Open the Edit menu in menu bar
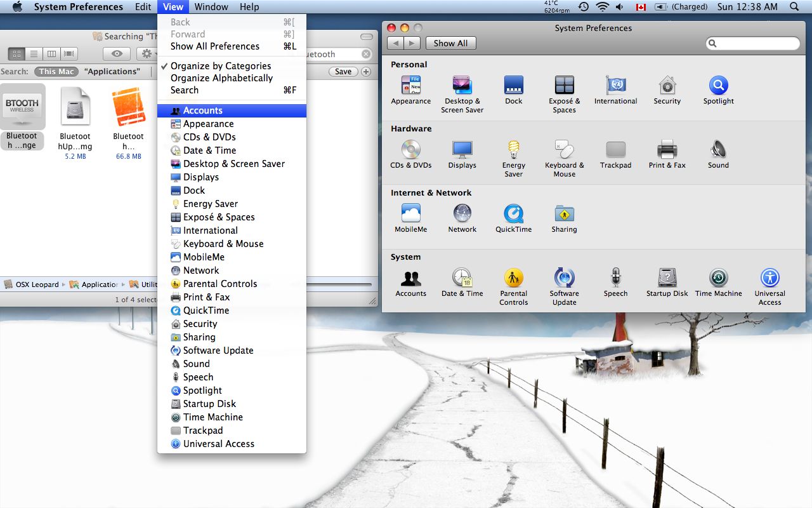This screenshot has height=508, width=812. point(143,7)
